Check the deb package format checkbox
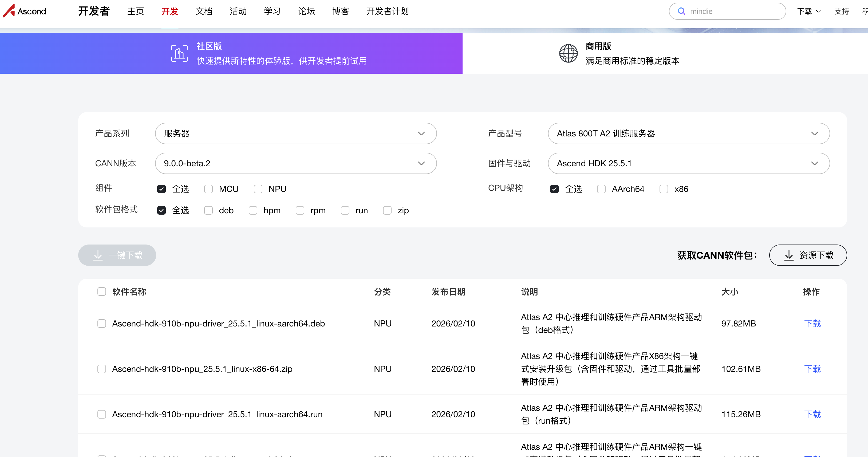868x457 pixels. point(208,210)
